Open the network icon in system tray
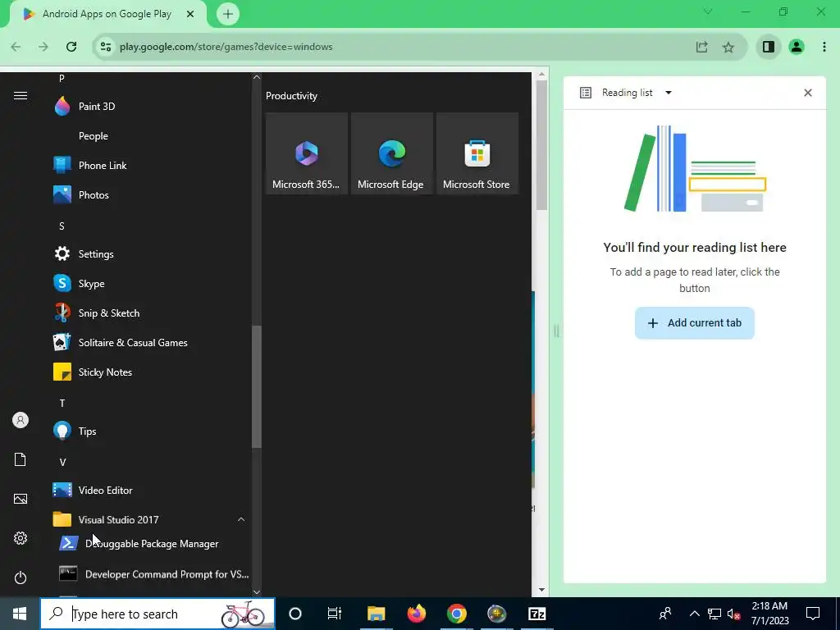The width and height of the screenshot is (840, 630). coord(714,614)
